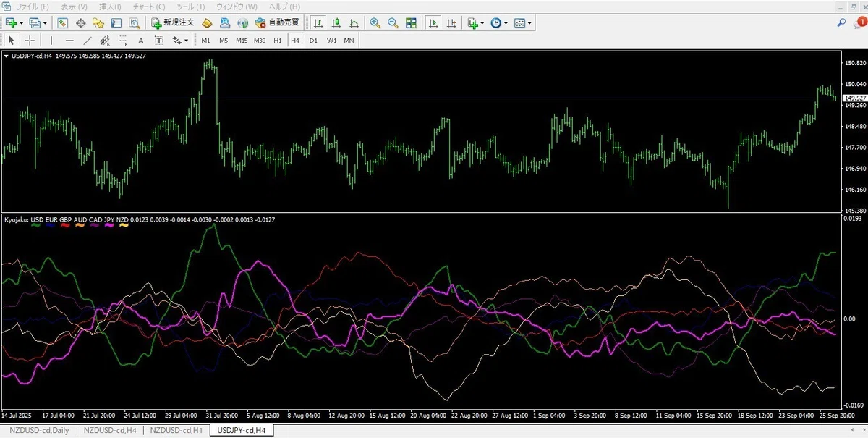868x438 pixels.
Task: Switch to the NZDUSD-cd,H1 chart tab
Action: pos(176,430)
